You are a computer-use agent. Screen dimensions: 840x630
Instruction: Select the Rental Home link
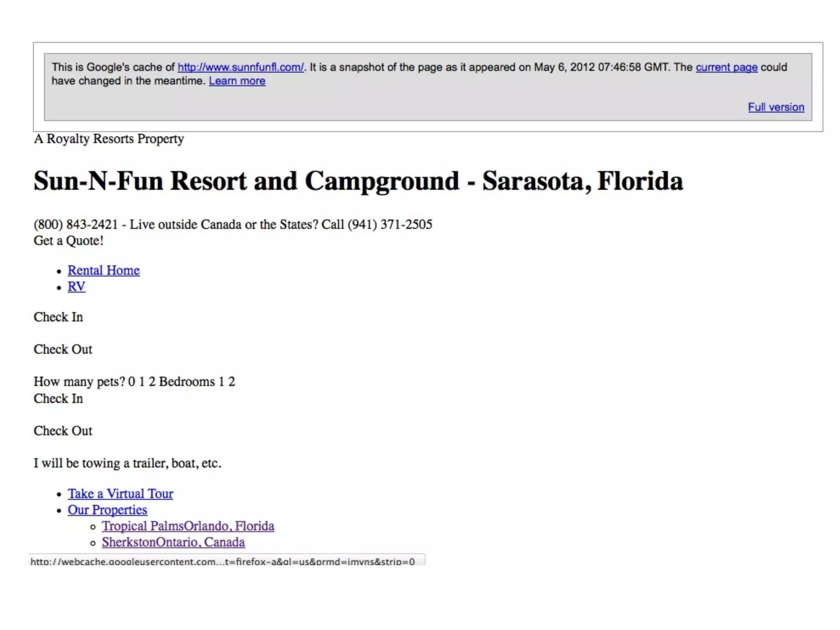click(104, 270)
